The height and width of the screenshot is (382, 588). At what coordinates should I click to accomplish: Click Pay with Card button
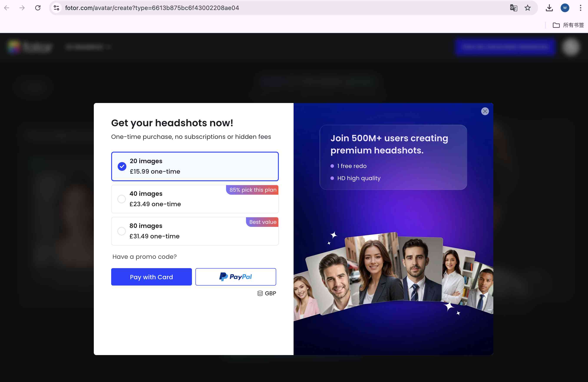(x=151, y=277)
